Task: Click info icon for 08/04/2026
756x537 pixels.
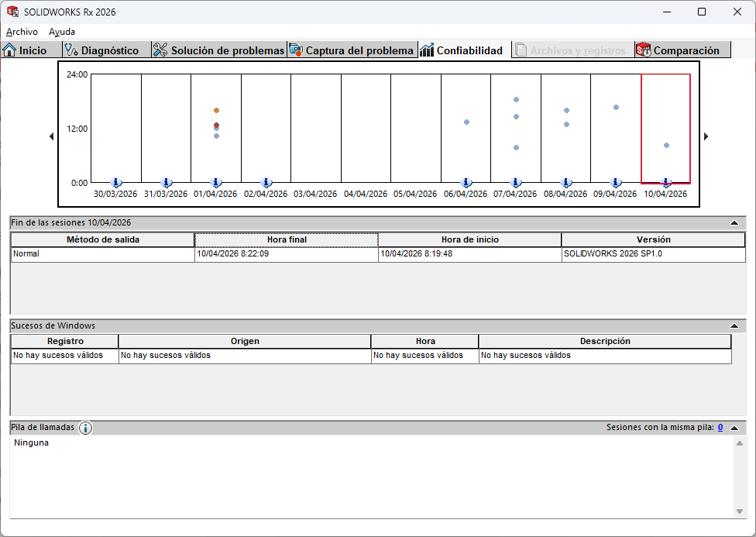Action: (566, 182)
